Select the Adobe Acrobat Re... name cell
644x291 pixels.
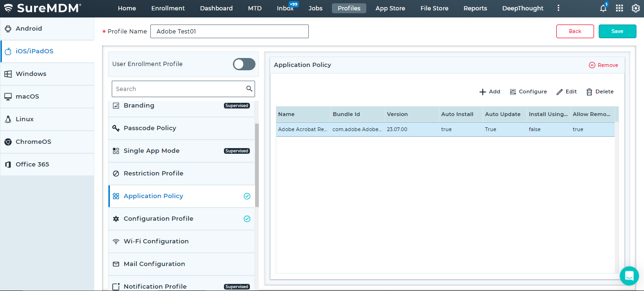[304, 129]
